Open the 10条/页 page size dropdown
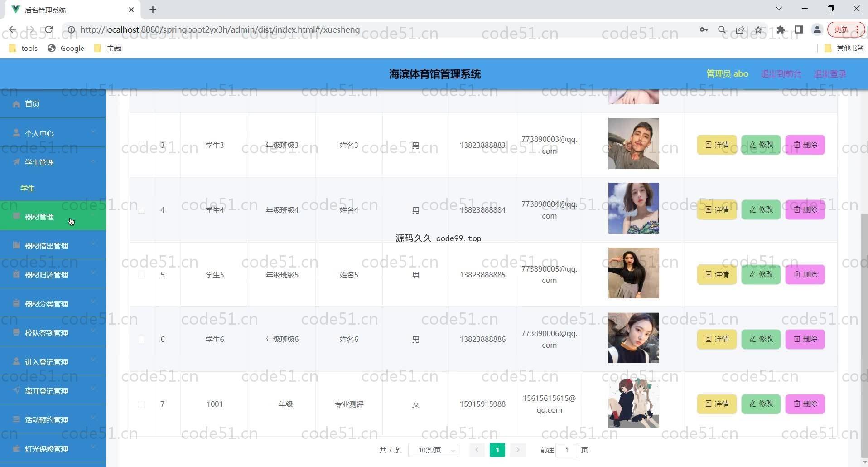The image size is (868, 467). (x=434, y=450)
